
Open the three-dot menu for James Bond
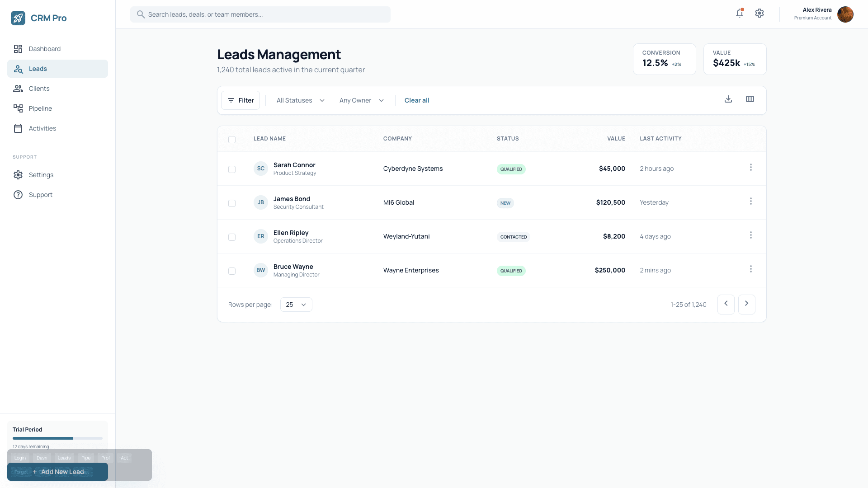click(x=751, y=202)
